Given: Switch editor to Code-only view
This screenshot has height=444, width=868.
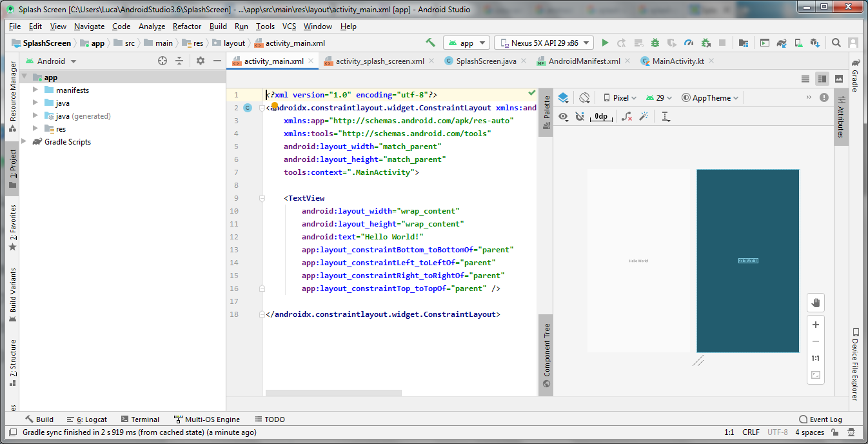Looking at the screenshot, I should click(805, 79).
